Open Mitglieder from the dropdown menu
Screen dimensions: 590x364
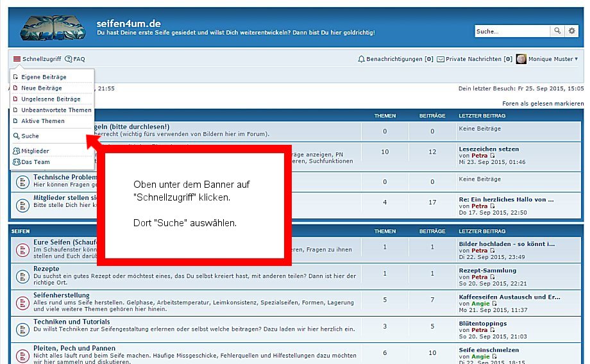click(35, 151)
